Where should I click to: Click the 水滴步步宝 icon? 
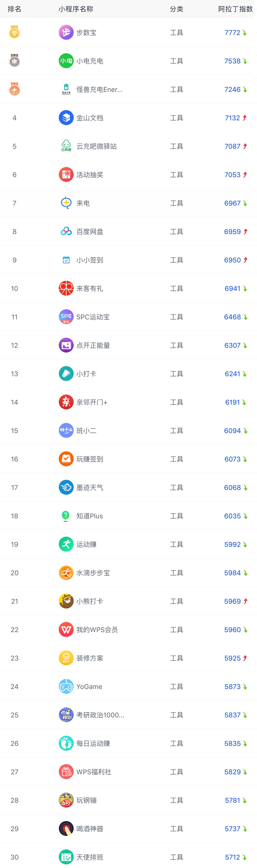pyautogui.click(x=66, y=573)
